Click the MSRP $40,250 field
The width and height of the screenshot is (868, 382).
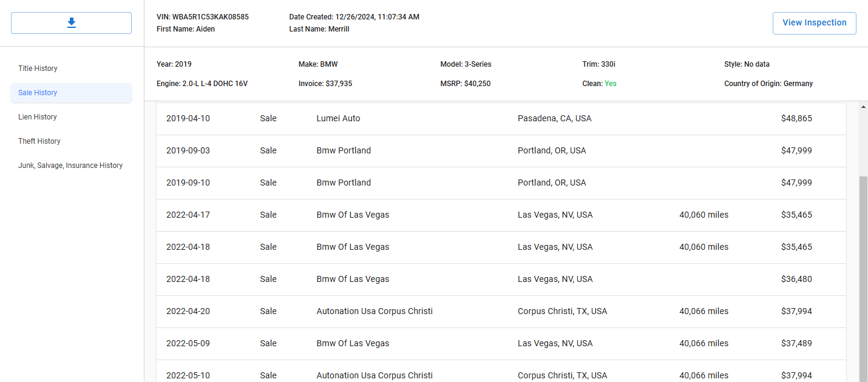(466, 84)
